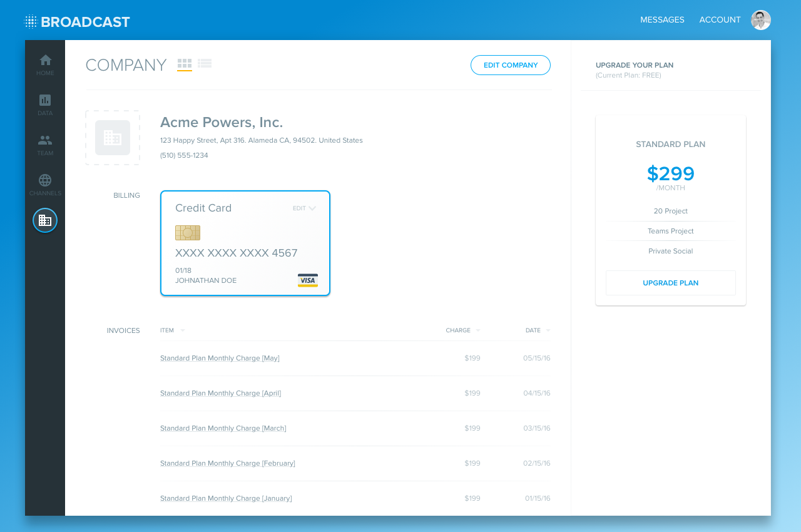The width and height of the screenshot is (801, 532).
Task: Select the highlighted Company building icon
Action: tap(45, 220)
